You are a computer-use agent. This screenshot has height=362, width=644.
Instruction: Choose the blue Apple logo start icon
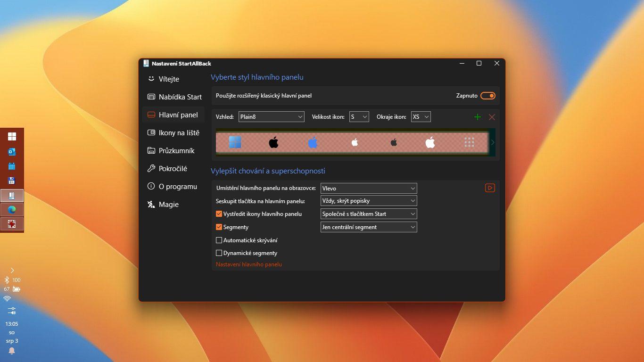(313, 142)
